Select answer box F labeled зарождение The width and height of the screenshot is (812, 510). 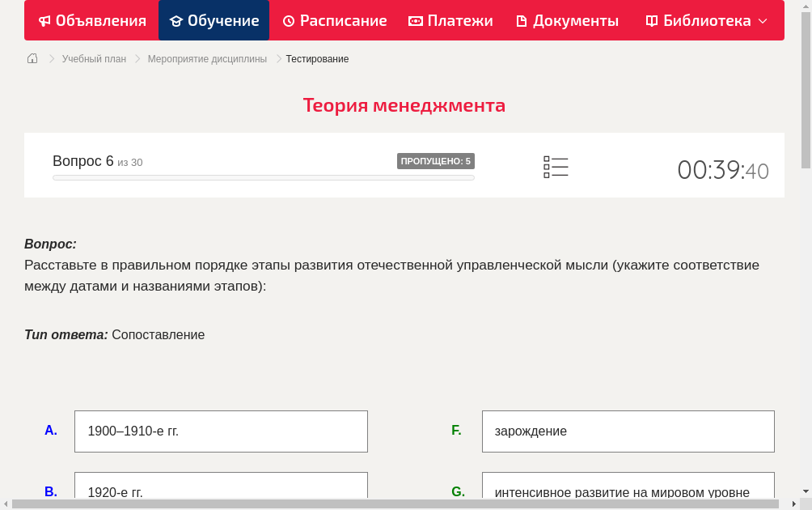628,431
